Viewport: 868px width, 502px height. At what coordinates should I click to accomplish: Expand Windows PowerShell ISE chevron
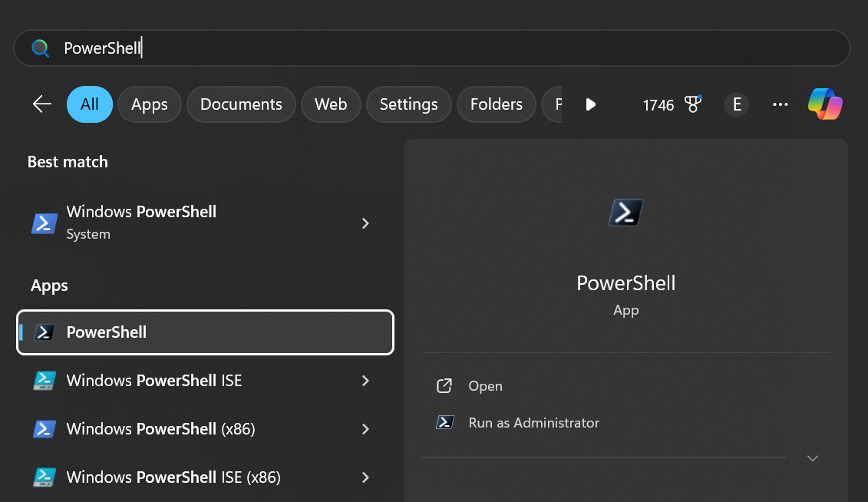[365, 381]
